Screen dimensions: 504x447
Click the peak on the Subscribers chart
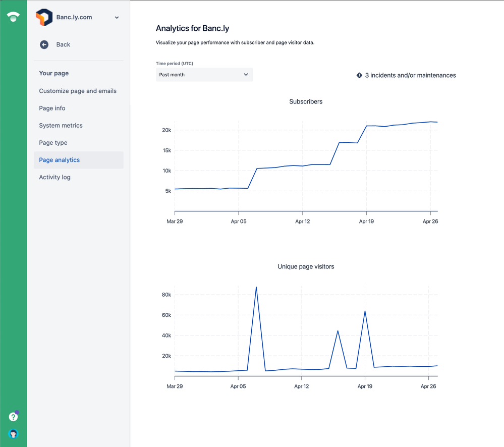click(x=431, y=121)
